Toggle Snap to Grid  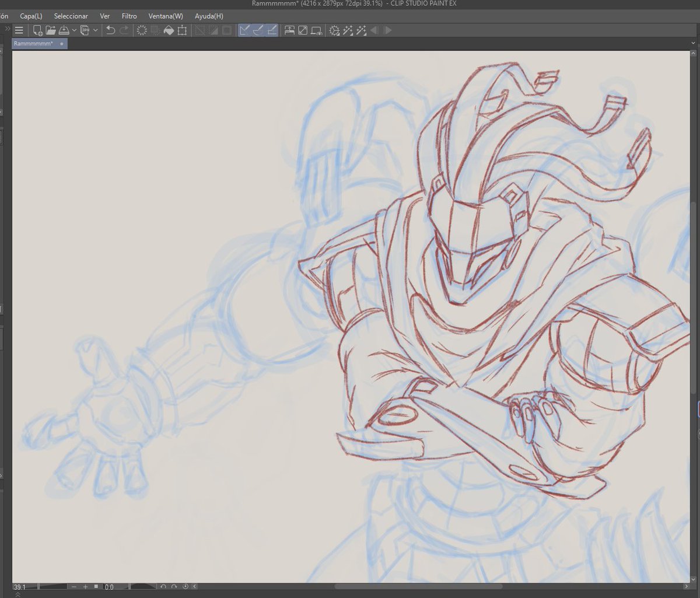pos(272,30)
